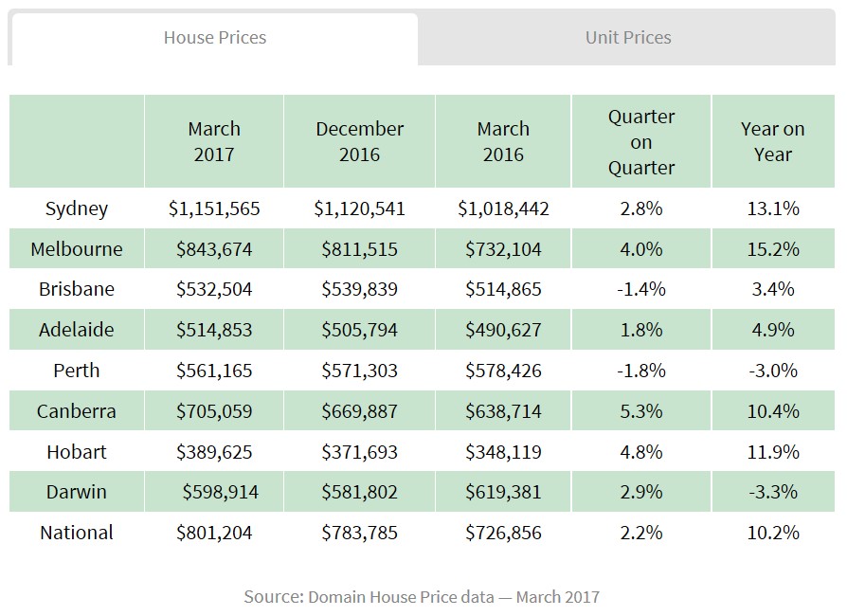Click the Darwin row label

[77, 492]
